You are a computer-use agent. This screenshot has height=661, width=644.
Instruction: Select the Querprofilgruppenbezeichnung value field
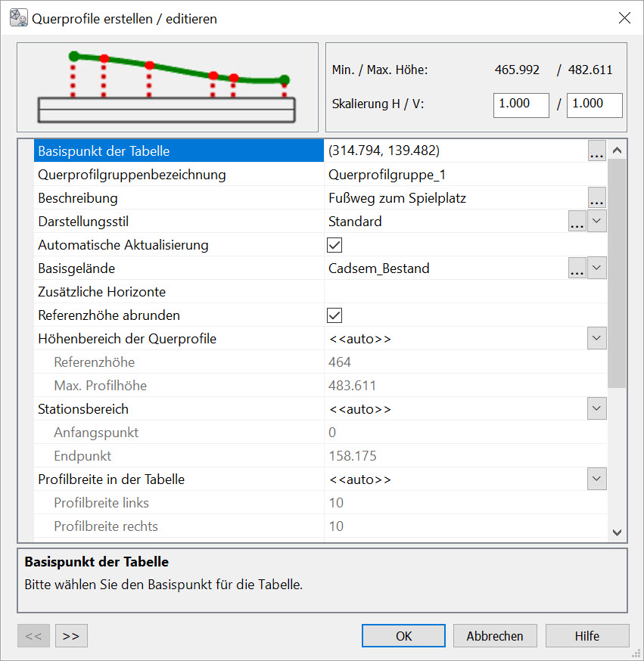click(454, 175)
